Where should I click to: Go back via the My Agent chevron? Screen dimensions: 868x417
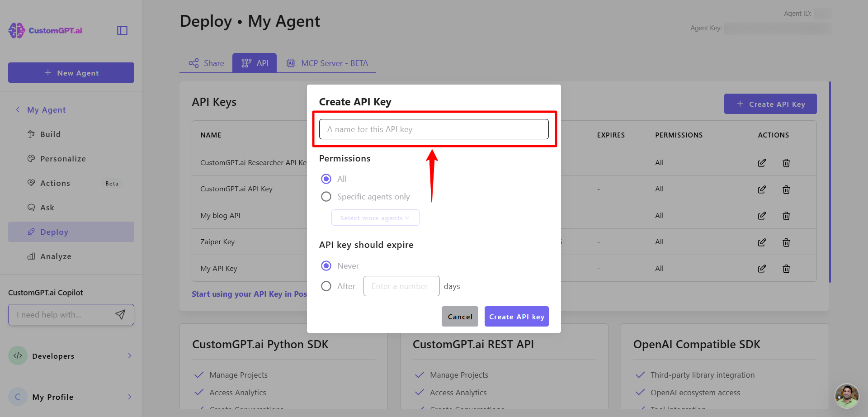(18, 109)
